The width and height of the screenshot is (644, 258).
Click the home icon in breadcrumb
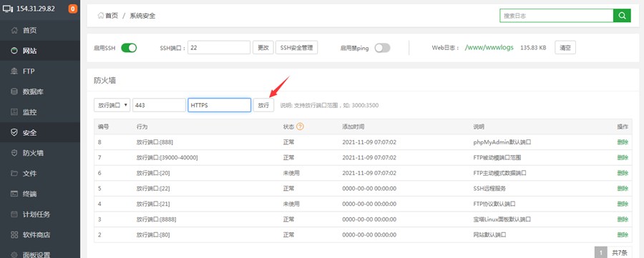click(x=100, y=16)
